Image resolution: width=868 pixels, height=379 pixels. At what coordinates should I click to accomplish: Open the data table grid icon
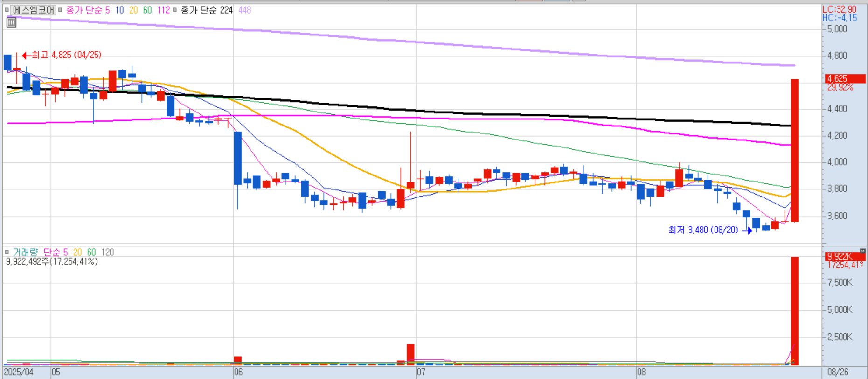coord(11,22)
